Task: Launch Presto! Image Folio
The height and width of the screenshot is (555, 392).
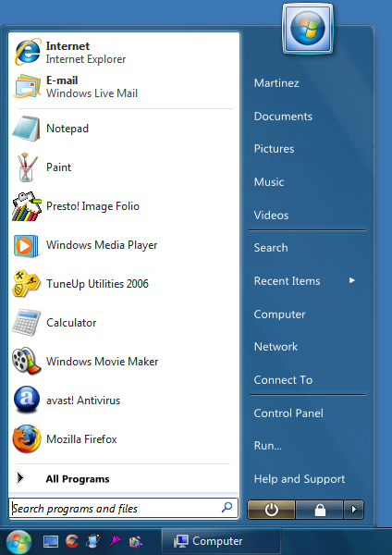Action: [124, 206]
